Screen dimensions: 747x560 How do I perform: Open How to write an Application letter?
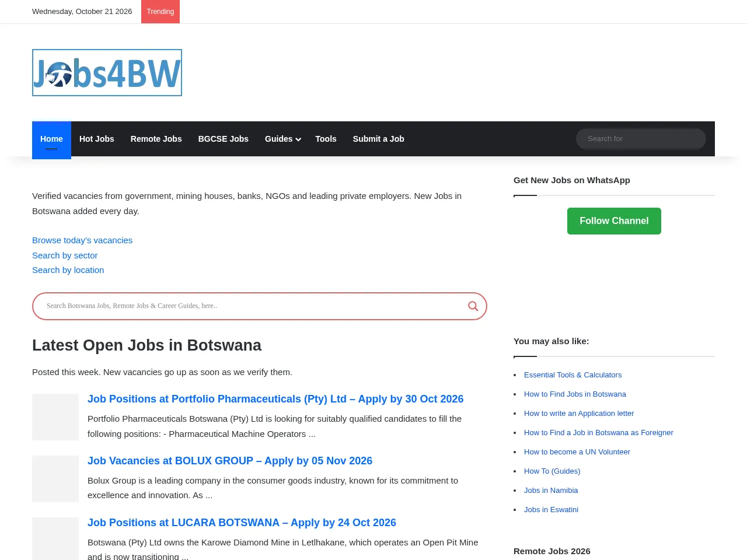[x=579, y=414]
